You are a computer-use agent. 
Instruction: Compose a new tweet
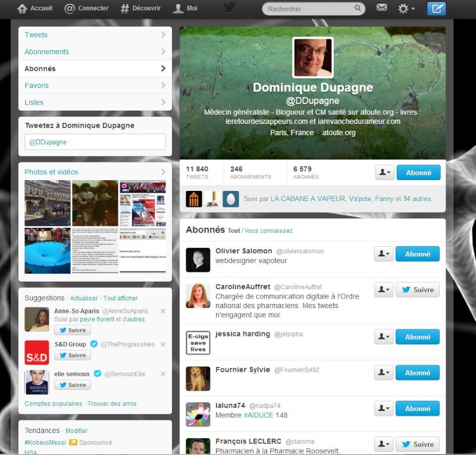click(436, 8)
